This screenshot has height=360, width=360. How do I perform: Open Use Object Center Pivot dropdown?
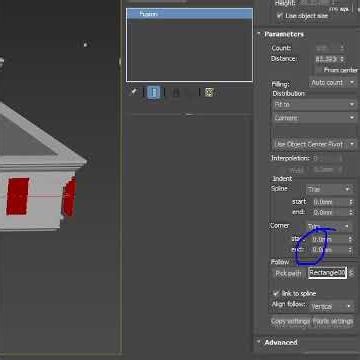coord(315,144)
